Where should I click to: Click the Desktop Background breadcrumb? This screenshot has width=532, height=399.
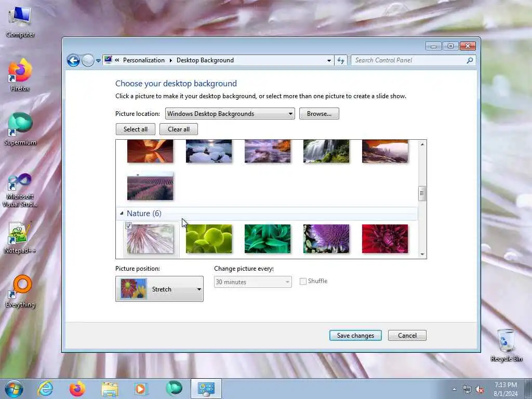(205, 60)
